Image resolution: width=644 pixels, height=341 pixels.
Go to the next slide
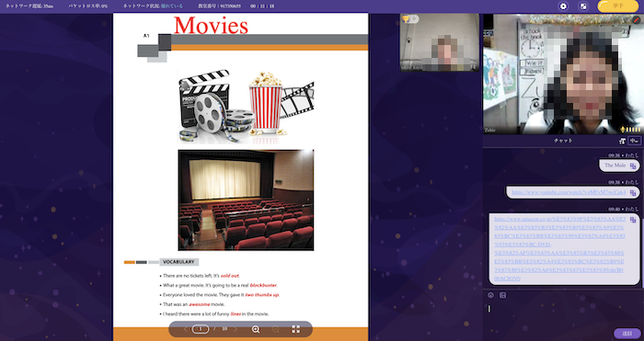[236, 329]
